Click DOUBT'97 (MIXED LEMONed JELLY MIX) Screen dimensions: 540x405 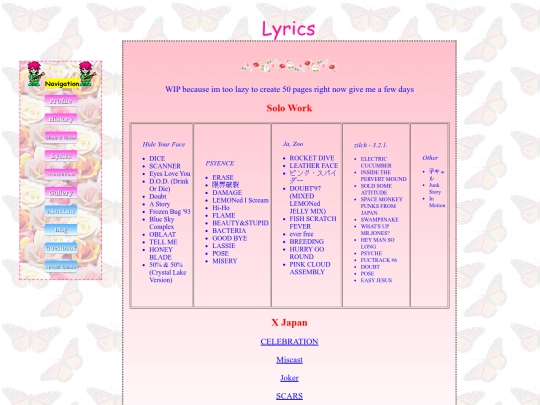[x=308, y=200]
